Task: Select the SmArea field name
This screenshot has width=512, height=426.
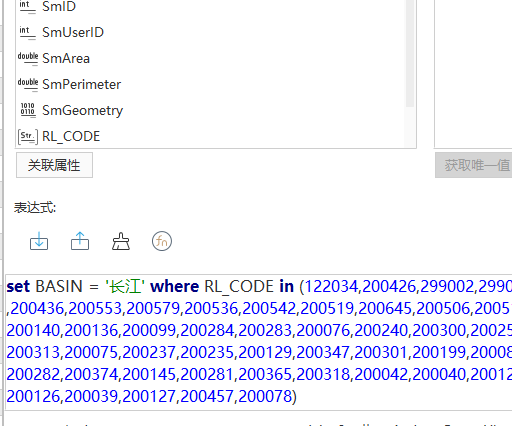Action: (66, 58)
